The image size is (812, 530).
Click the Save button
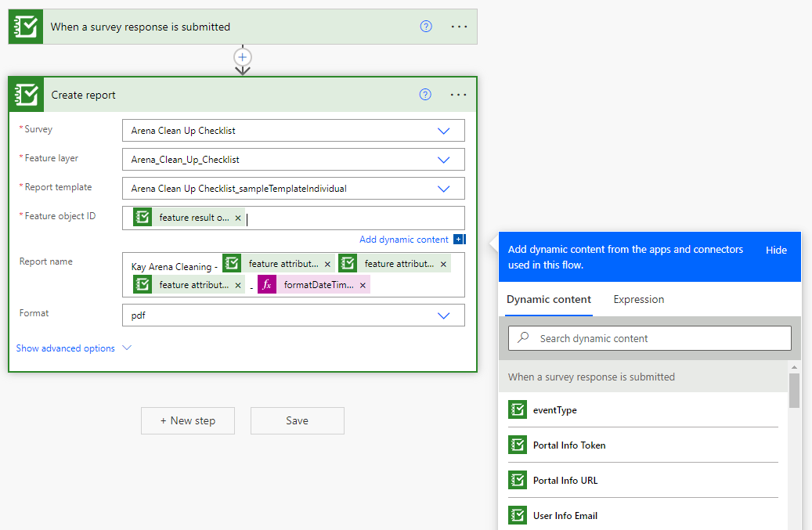pos(297,420)
